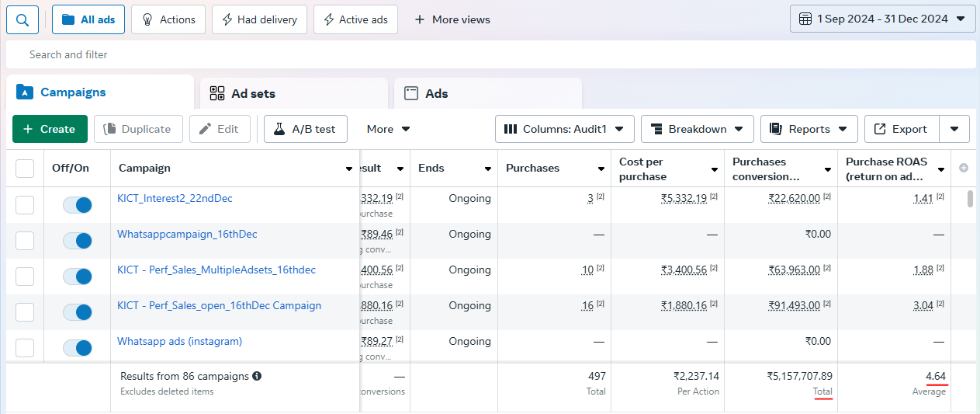Open the Actions lightbulb view
This screenshot has width=980, height=414.
click(x=168, y=19)
